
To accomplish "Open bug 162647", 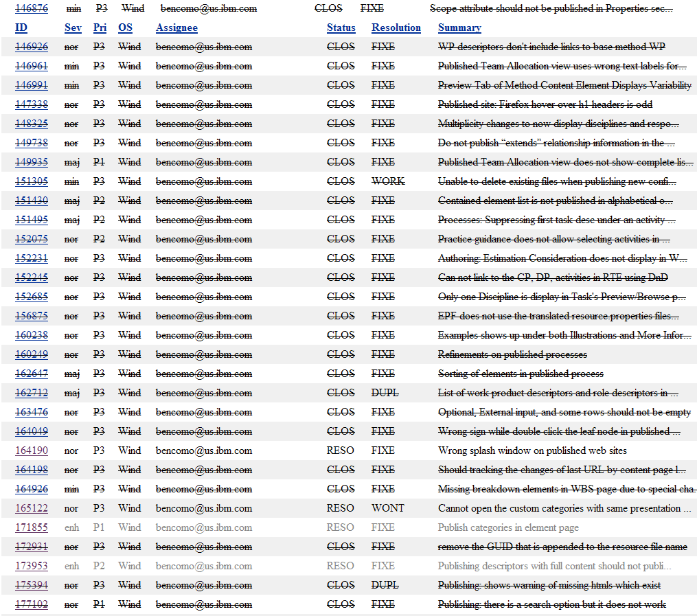I will click(32, 374).
